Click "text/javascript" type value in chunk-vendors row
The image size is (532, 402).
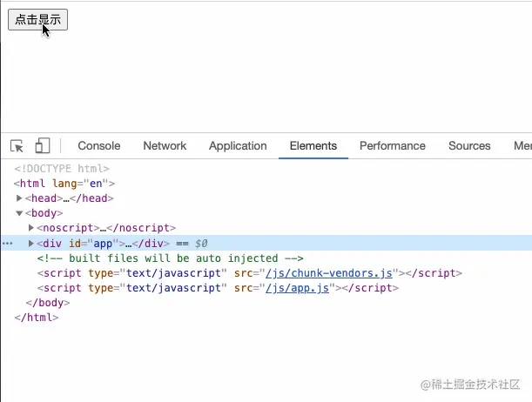coord(173,273)
